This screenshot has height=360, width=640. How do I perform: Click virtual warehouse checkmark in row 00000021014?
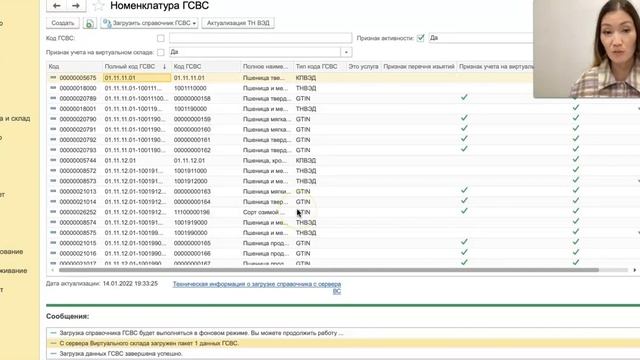tap(464, 200)
